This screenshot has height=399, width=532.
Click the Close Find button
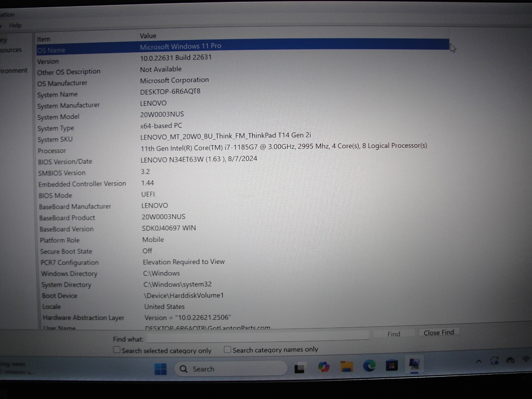pyautogui.click(x=439, y=332)
